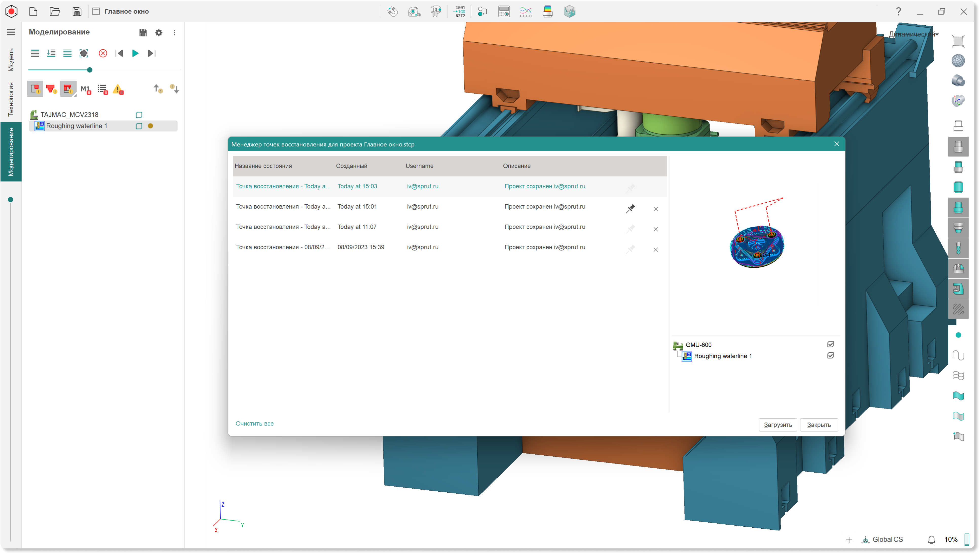Click the Очистить все link
The width and height of the screenshot is (980, 554).
(x=254, y=423)
